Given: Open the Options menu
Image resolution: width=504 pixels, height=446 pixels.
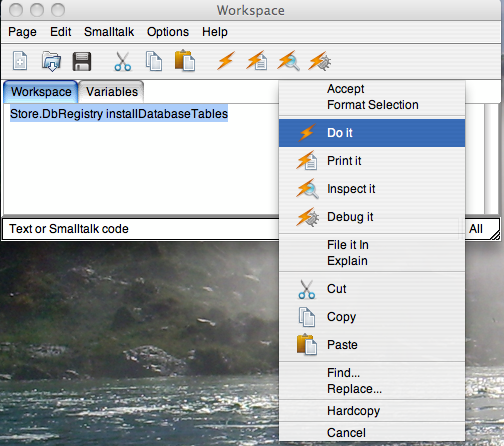Looking at the screenshot, I should coord(168,32).
